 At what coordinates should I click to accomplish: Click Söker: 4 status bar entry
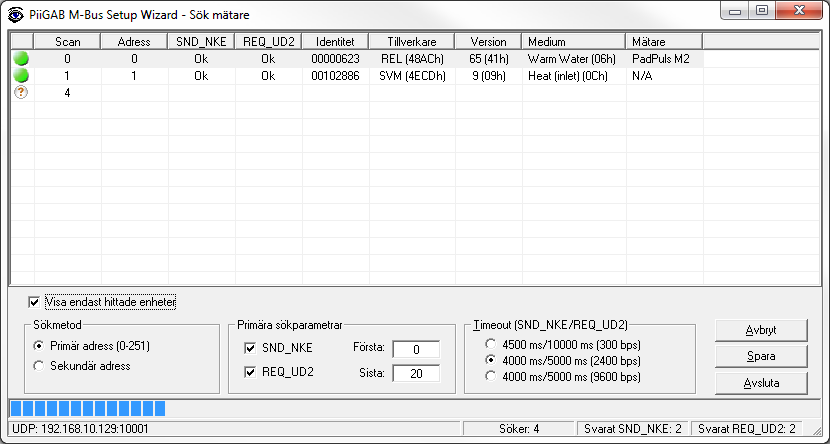(x=519, y=429)
